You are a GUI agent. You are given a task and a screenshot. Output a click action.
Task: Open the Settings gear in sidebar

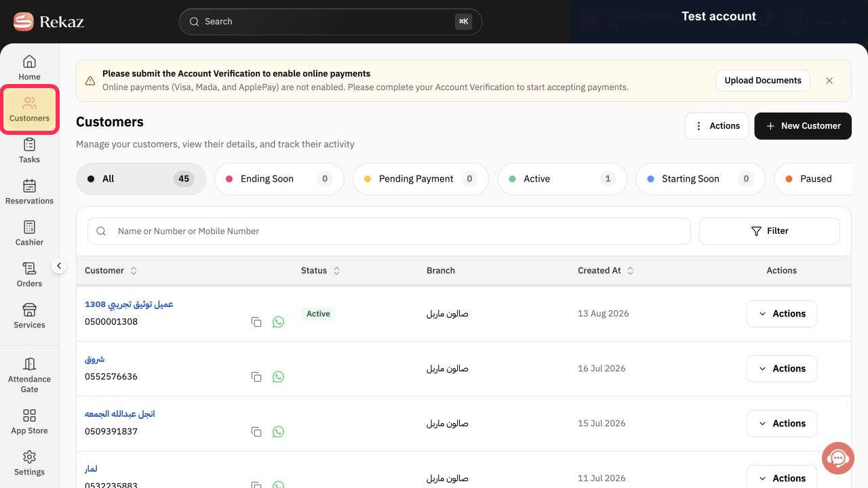(x=29, y=463)
